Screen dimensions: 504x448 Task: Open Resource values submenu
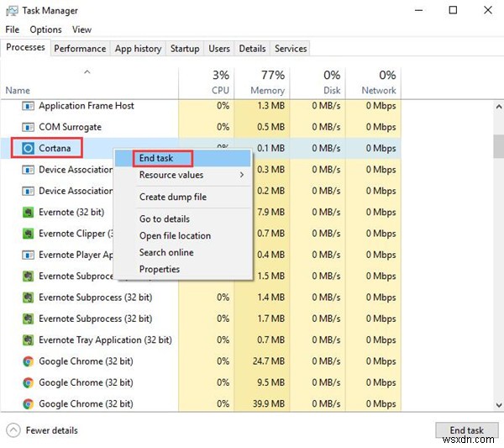[x=182, y=175]
